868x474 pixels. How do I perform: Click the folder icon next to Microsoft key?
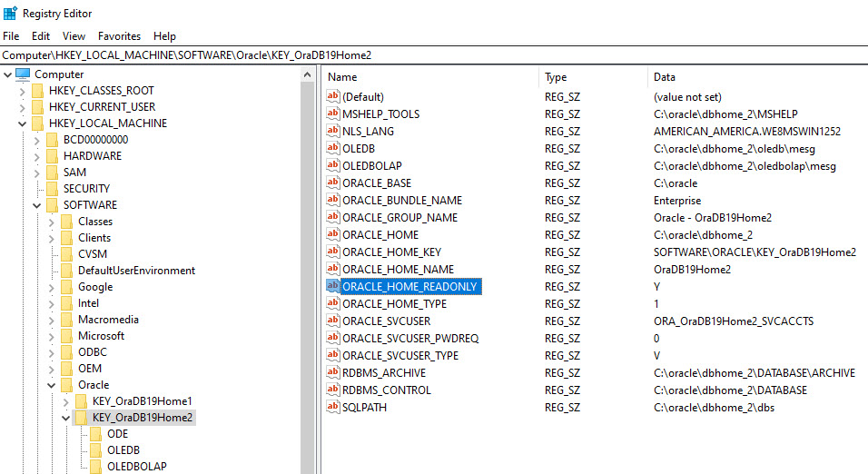(x=67, y=336)
